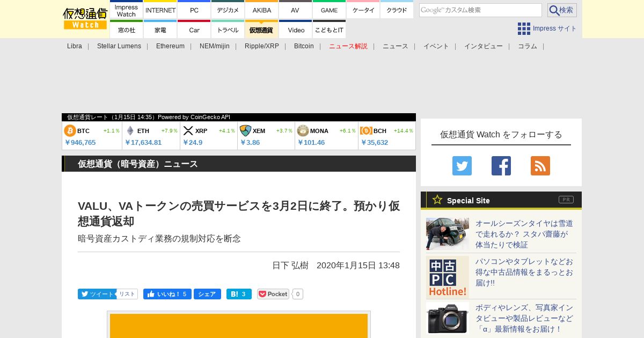Click the 仮想通貨（暗号資産）ニュース header
Screen dimensions: 644x338
coord(138,164)
